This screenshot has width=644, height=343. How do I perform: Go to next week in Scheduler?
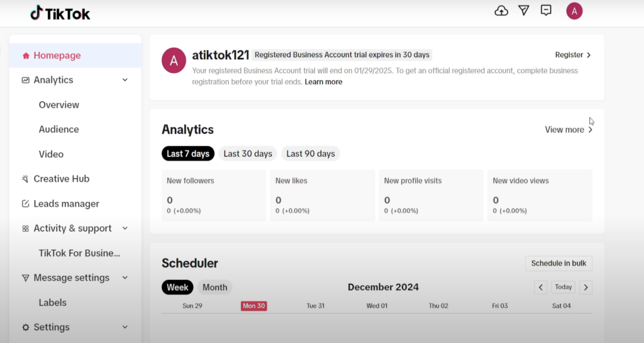click(586, 287)
